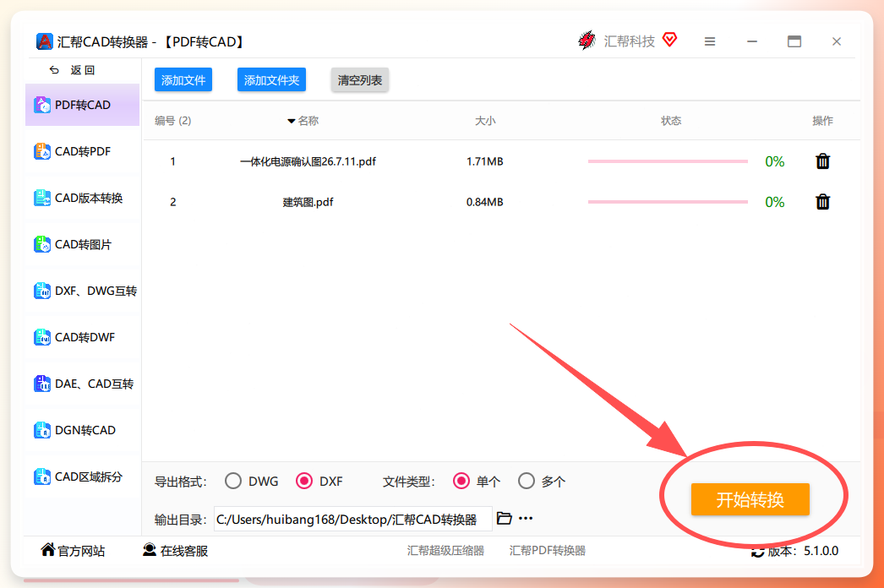
Task: Click the 汇帮科技 lightning logo icon
Action: (x=587, y=41)
